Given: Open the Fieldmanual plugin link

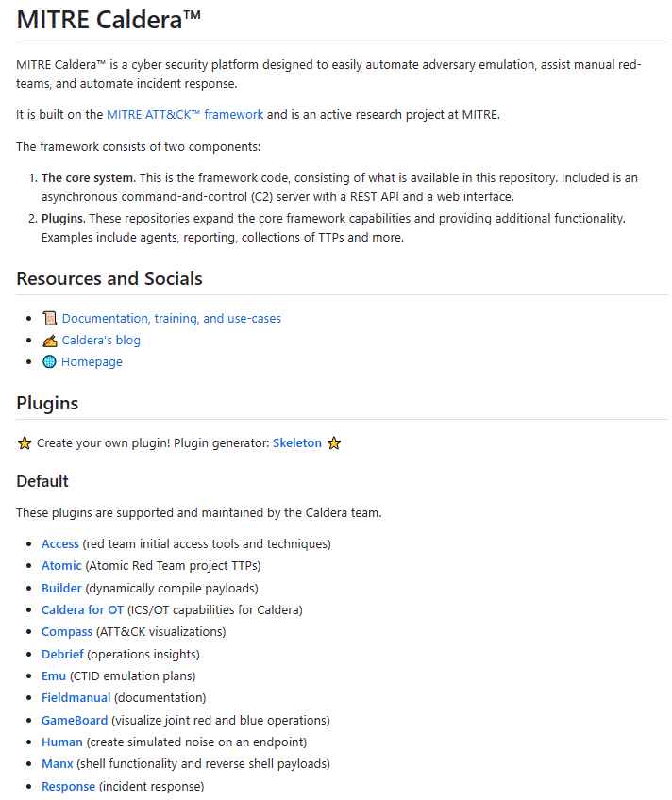Looking at the screenshot, I should [x=76, y=697].
